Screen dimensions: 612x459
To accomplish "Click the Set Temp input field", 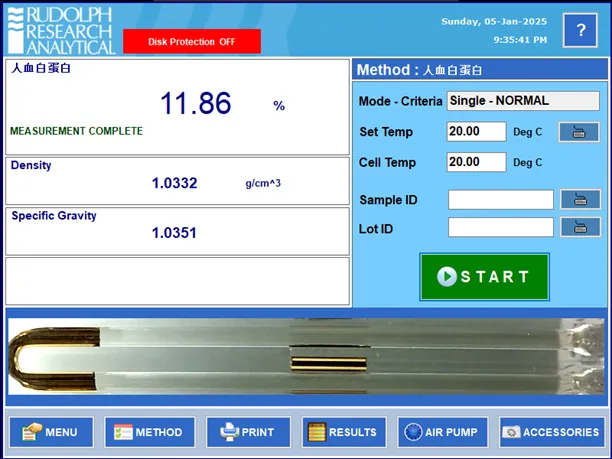I will pos(476,131).
